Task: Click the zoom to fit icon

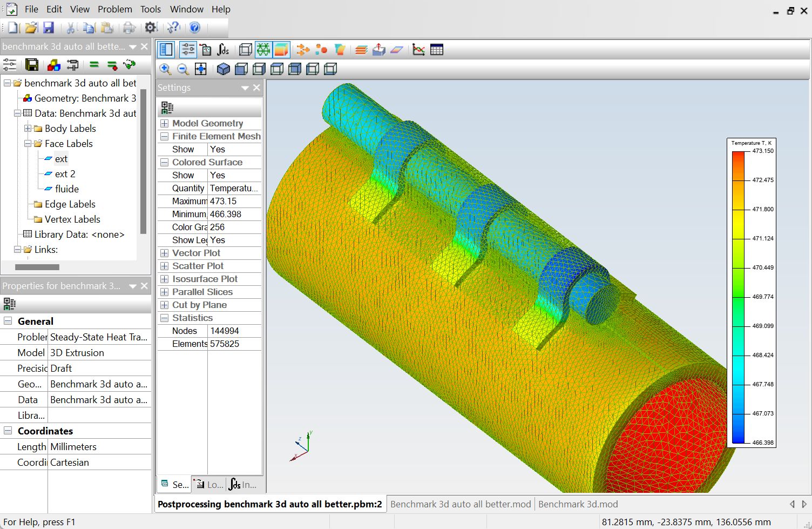Action: click(x=201, y=69)
